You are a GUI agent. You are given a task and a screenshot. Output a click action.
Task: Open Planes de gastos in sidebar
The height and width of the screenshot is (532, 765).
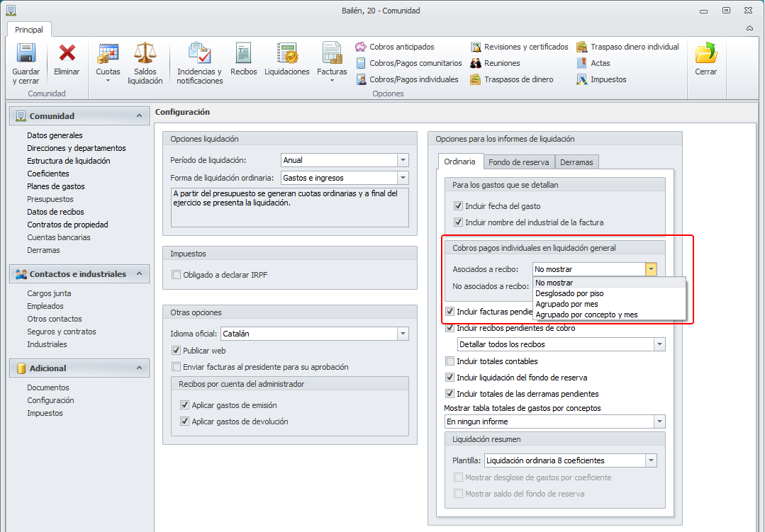click(x=55, y=186)
